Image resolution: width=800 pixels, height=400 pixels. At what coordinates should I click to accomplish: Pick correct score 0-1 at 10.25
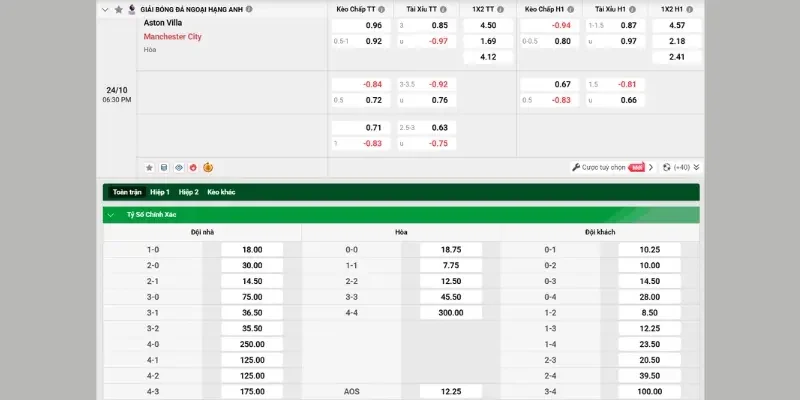tap(649, 250)
